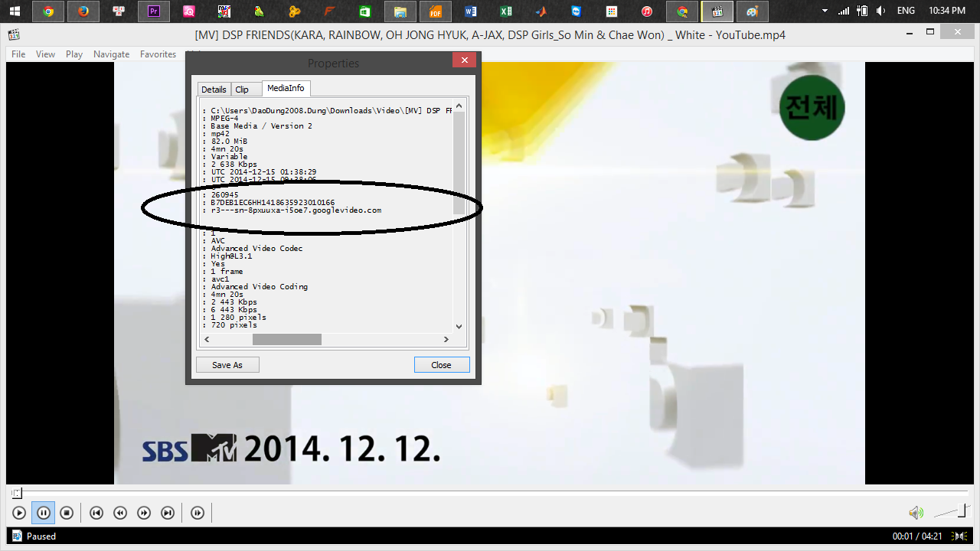
Task: Click the 10:34 PM system clock
Action: coord(946,11)
